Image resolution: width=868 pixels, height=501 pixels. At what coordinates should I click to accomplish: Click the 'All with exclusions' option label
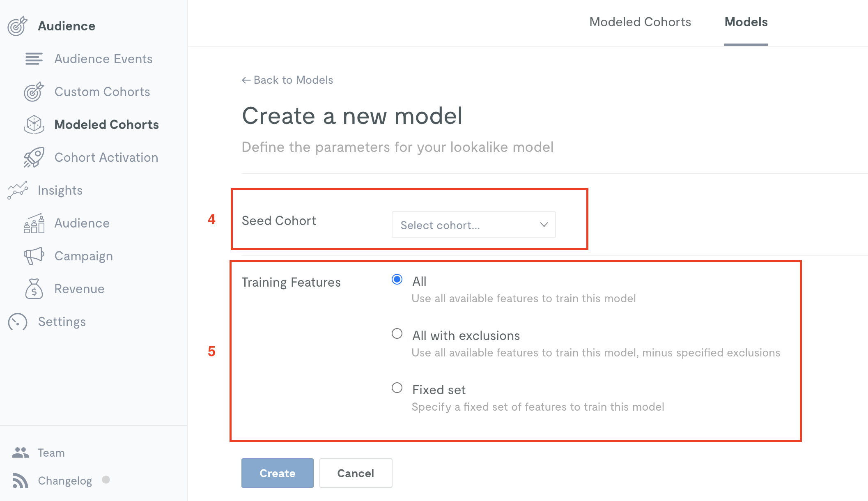tap(466, 336)
